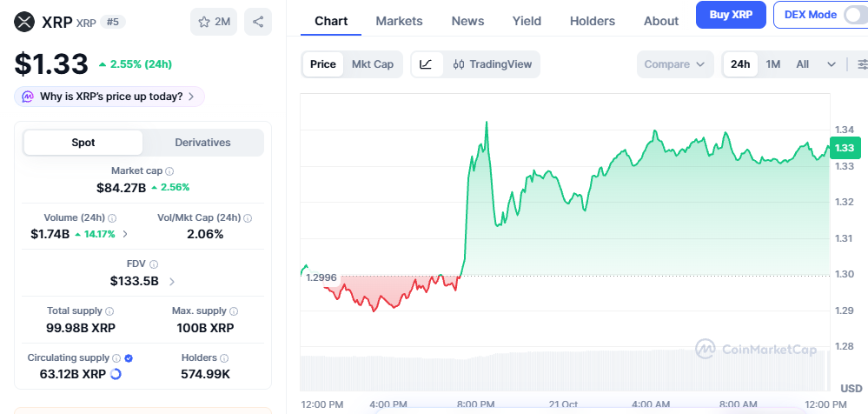Click the 8:00 PM label on time axis
The image size is (868, 414).
(476, 404)
